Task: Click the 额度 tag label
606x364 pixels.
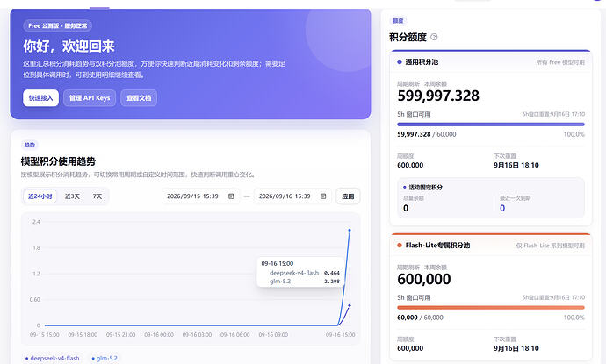Action: tap(398, 21)
